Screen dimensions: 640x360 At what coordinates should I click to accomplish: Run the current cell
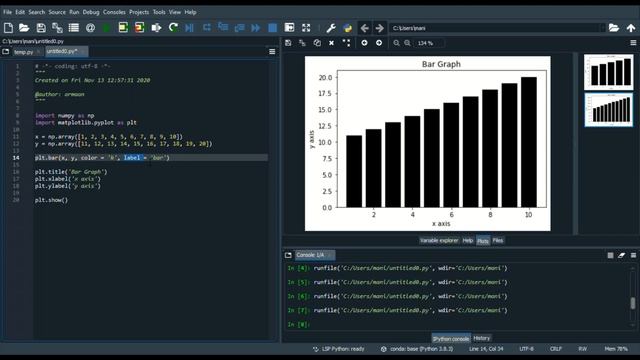tap(123, 28)
